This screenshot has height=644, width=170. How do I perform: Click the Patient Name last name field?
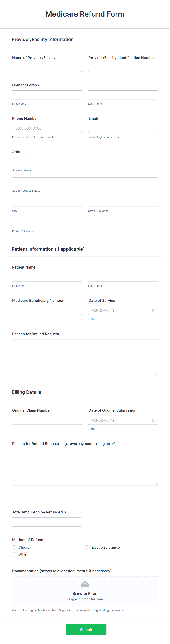point(123,277)
